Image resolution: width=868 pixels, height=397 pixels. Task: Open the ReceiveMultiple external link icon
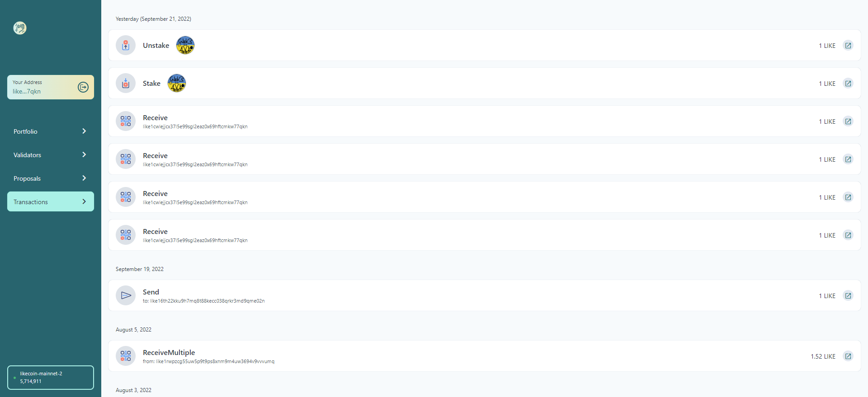click(848, 356)
